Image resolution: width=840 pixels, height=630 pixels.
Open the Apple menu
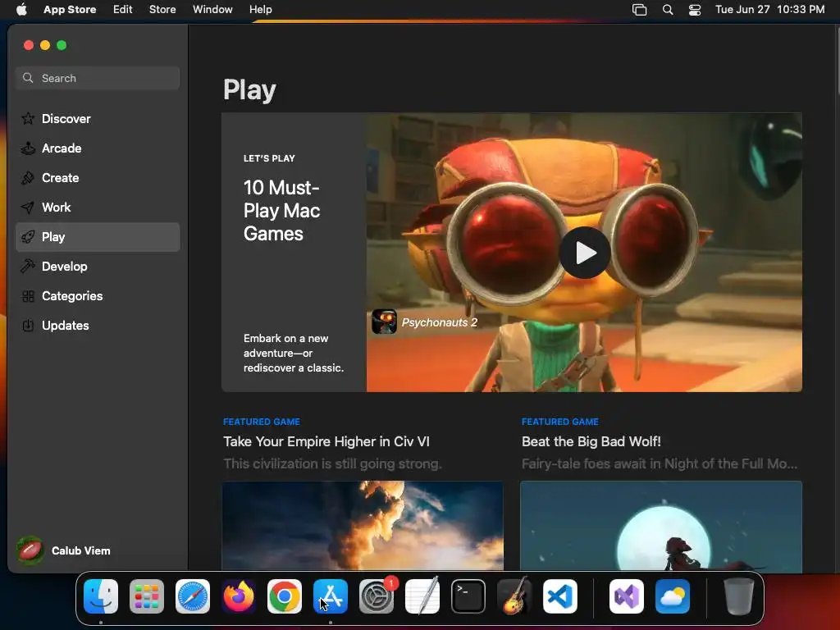coord(21,10)
